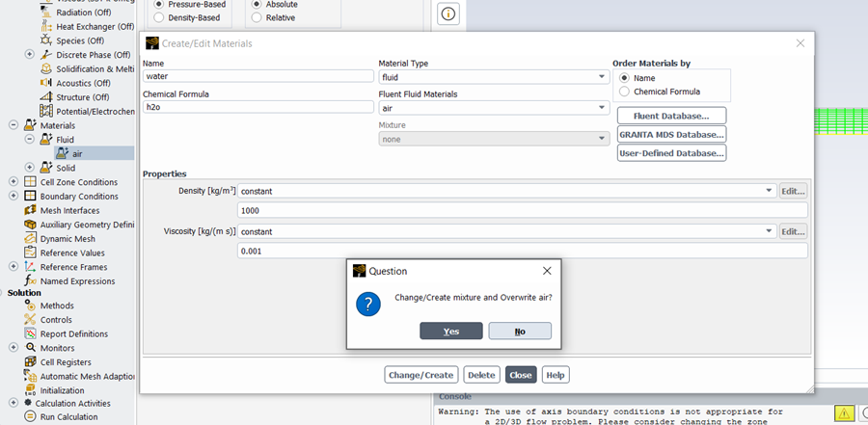Click the Mesh Interfaces icon
Image resolution: width=868 pixels, height=425 pixels.
(x=31, y=210)
